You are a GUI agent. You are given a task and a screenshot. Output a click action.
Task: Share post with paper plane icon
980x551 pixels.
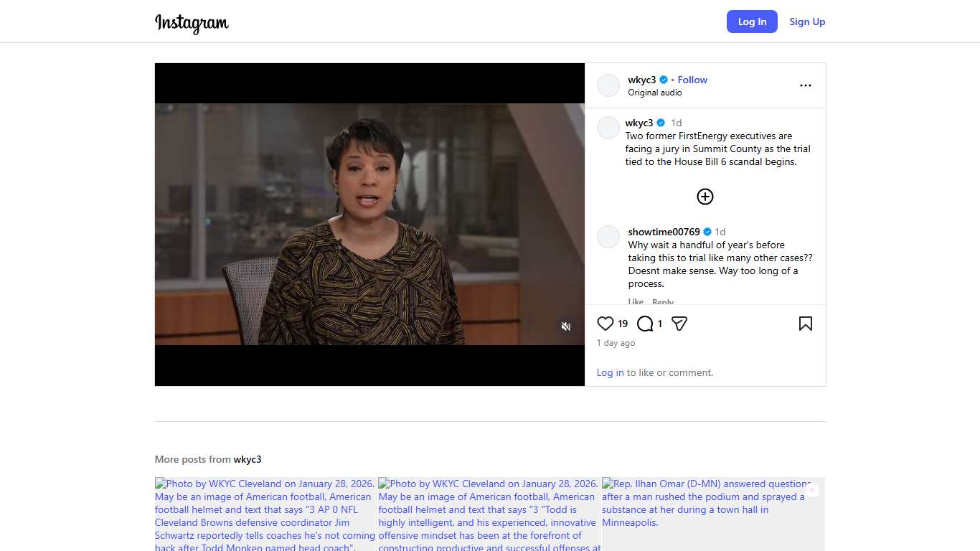point(679,324)
